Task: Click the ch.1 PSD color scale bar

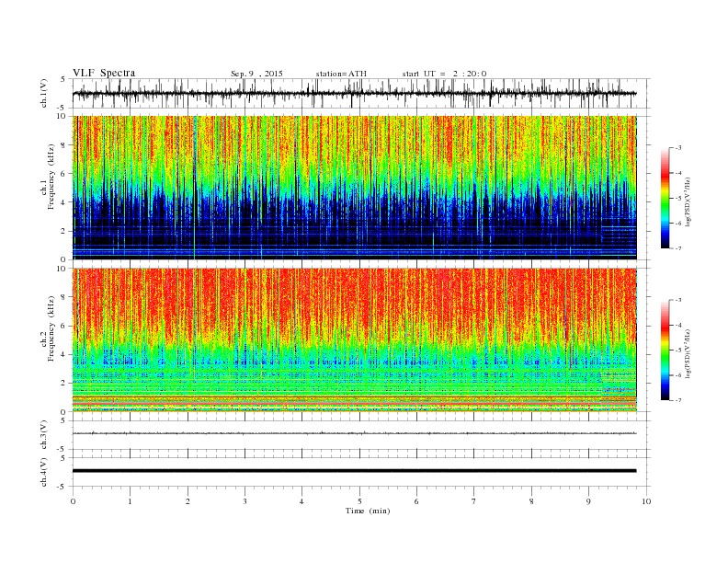Action: 665,198
